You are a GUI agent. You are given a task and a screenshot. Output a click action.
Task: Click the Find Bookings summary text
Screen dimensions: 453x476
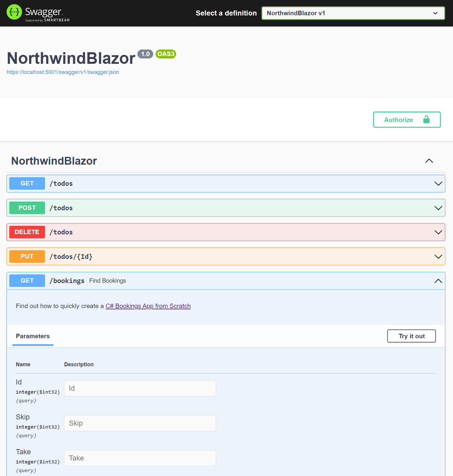click(x=108, y=281)
